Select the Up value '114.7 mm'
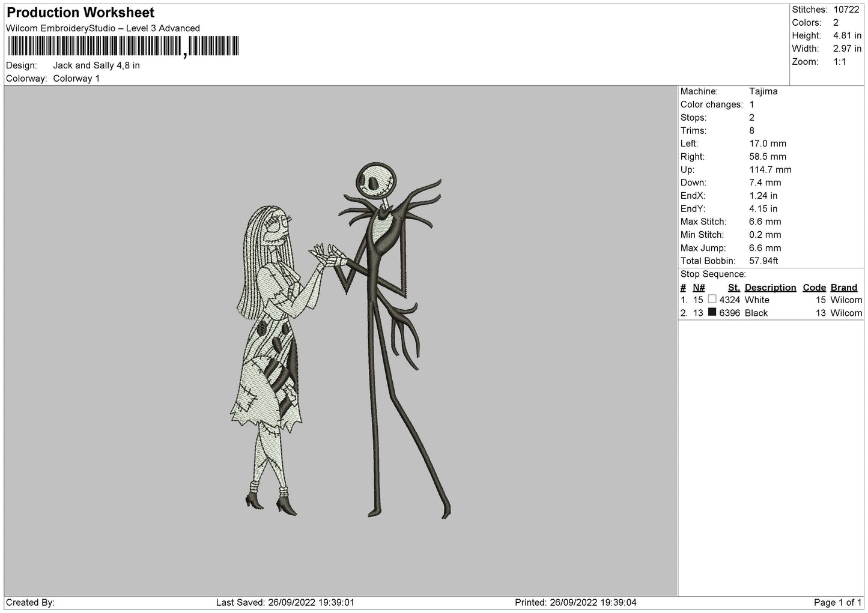The height and width of the screenshot is (613, 868). (x=770, y=170)
